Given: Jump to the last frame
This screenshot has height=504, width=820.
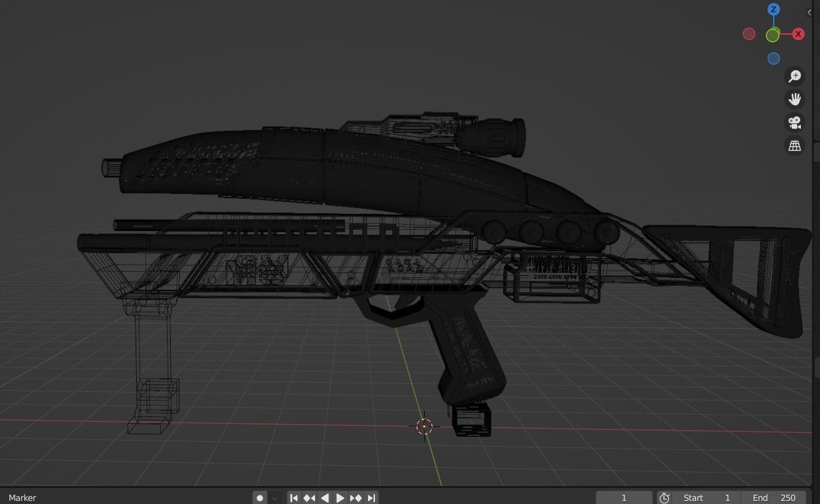Looking at the screenshot, I should coord(371,498).
